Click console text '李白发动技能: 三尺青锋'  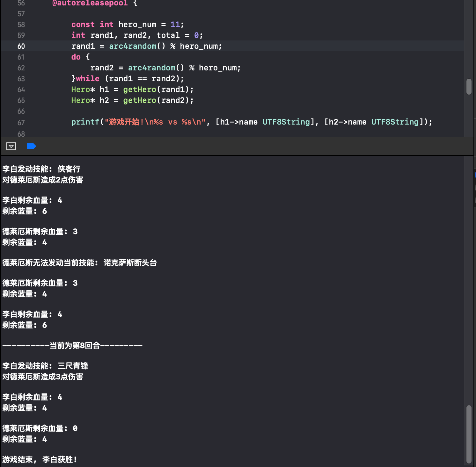[45, 366]
